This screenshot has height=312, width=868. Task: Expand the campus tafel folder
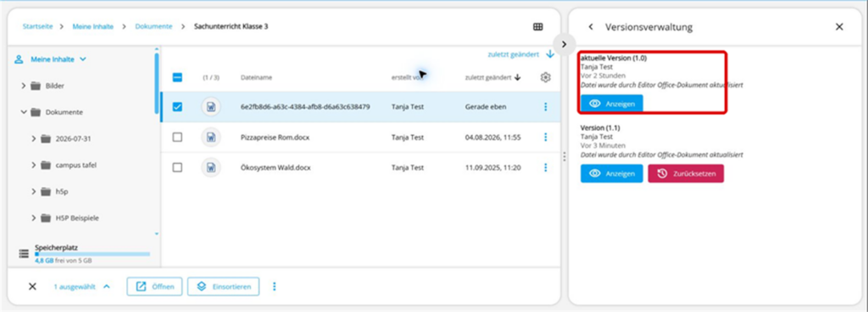(x=34, y=164)
